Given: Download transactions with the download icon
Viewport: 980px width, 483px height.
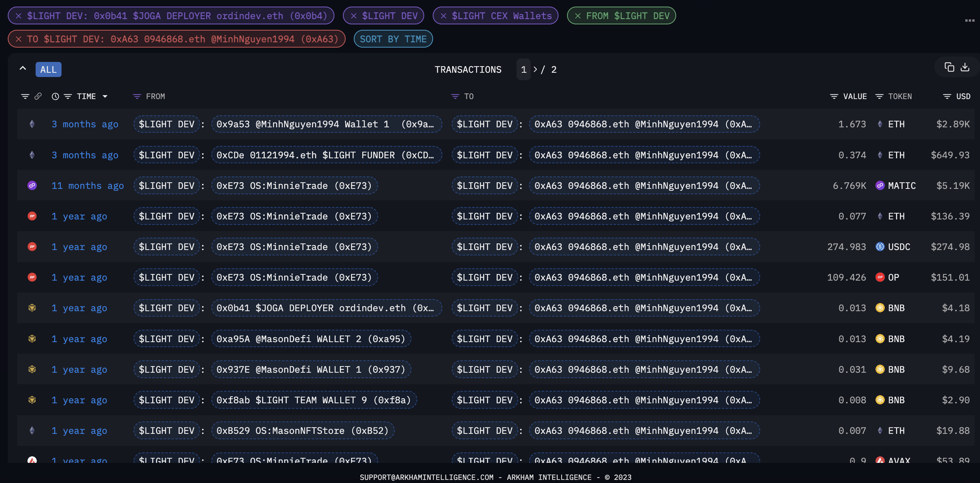Looking at the screenshot, I should pyautogui.click(x=965, y=67).
